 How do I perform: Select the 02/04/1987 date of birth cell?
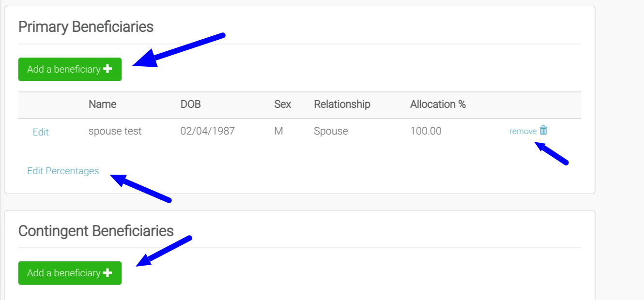tap(208, 131)
